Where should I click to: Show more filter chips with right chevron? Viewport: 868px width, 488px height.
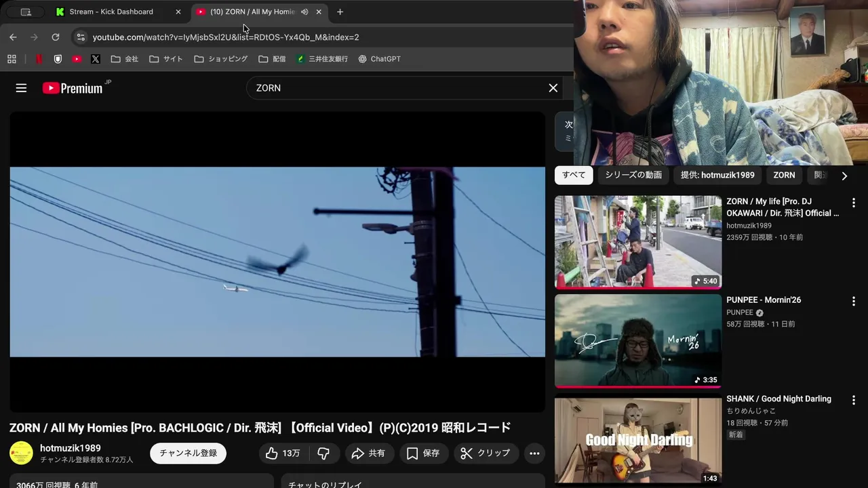[x=844, y=176]
